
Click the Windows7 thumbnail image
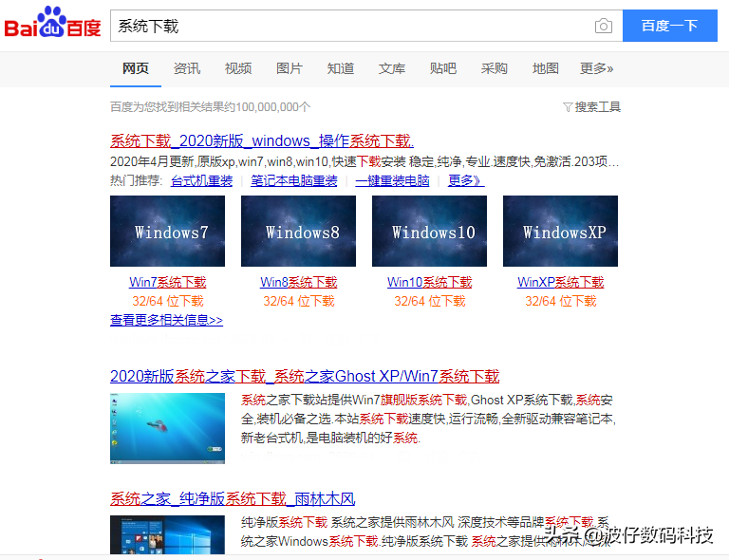167,231
